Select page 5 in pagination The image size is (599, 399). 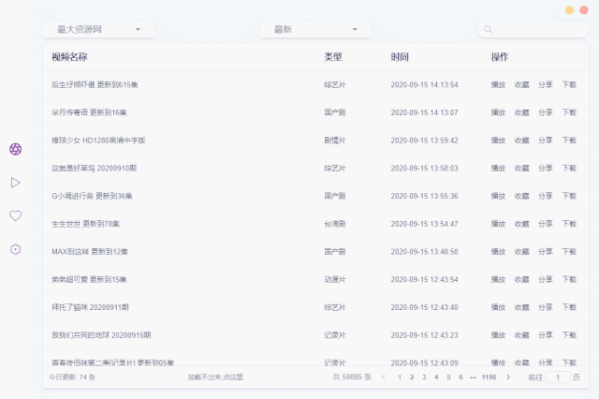[x=448, y=377]
